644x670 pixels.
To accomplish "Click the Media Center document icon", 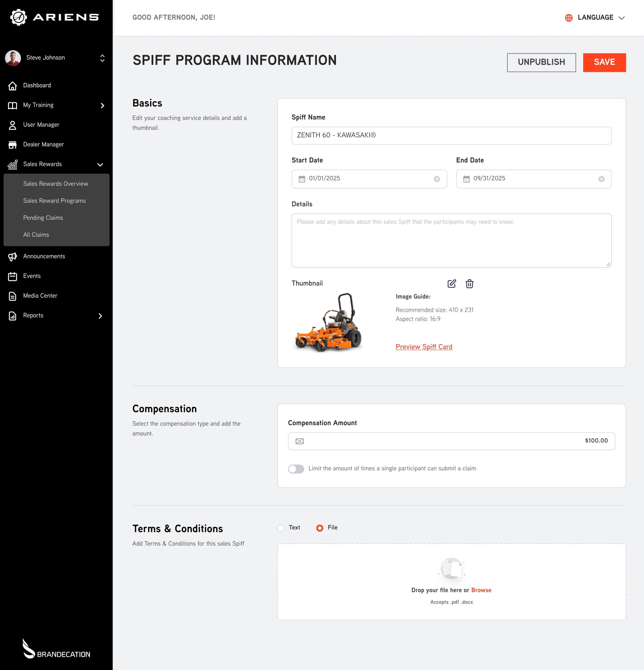I will (x=13, y=296).
